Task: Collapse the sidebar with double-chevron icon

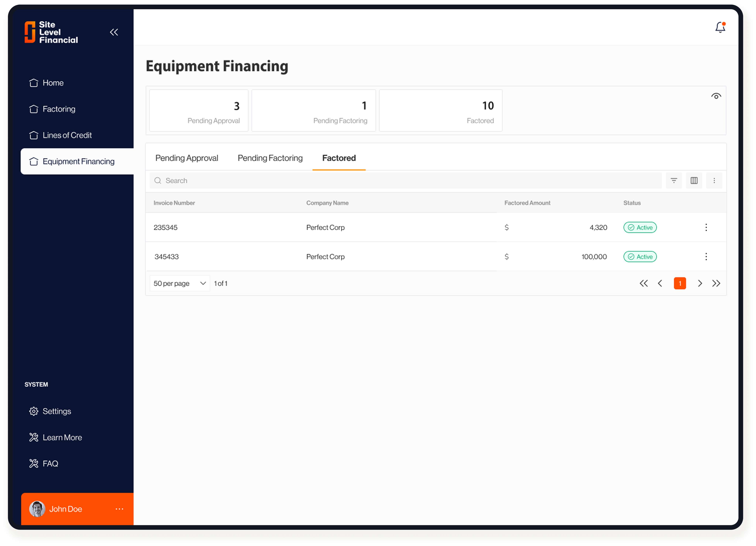Action: pyautogui.click(x=114, y=32)
